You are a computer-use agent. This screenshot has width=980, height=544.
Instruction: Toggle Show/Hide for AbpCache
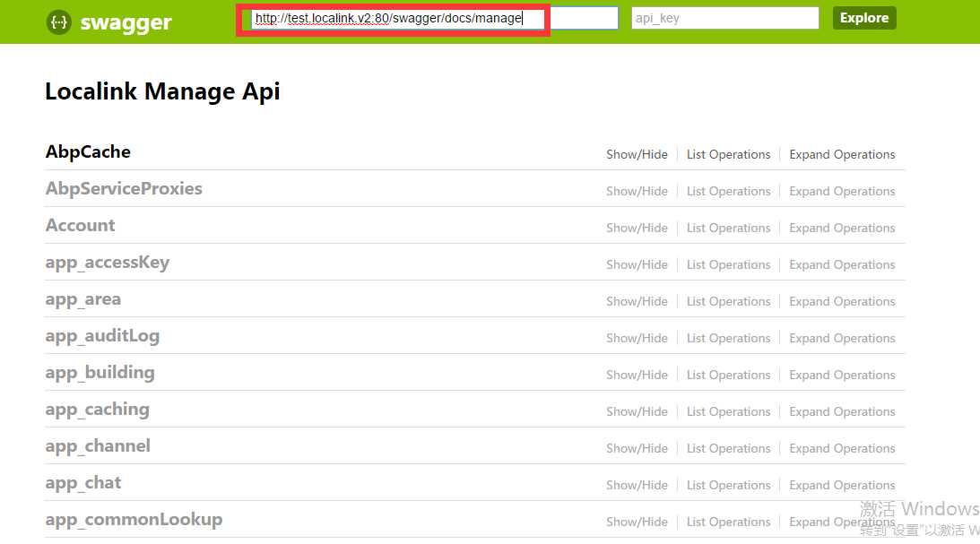[637, 154]
